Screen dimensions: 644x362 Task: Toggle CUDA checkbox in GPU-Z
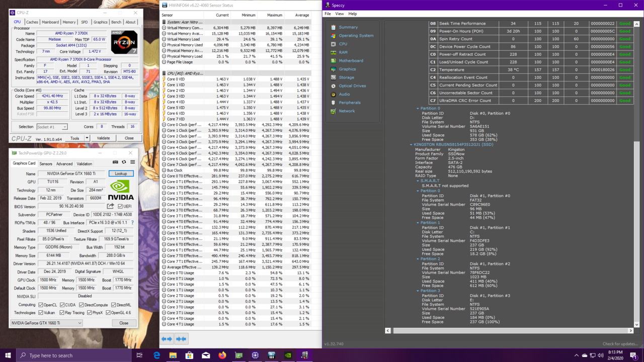(62, 305)
